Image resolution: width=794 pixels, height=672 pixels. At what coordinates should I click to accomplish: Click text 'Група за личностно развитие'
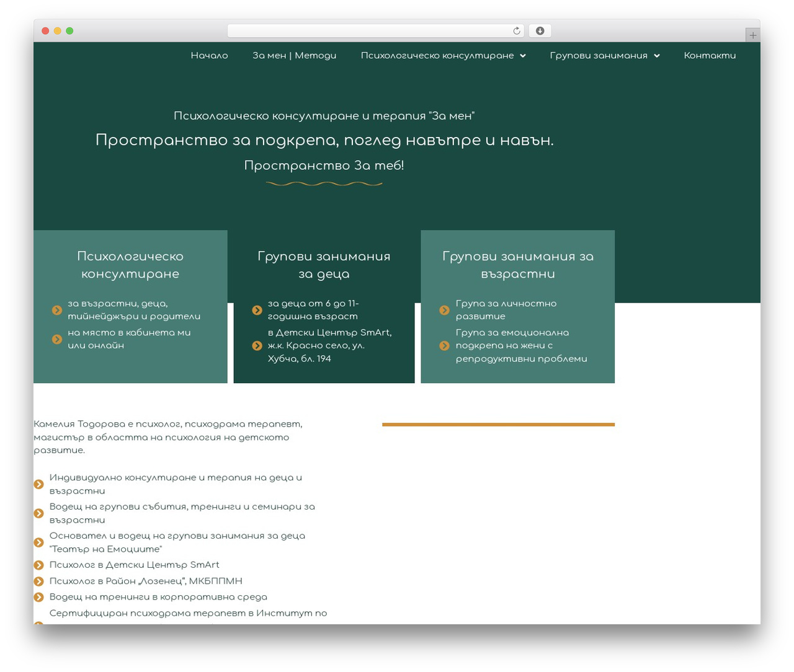[x=506, y=310]
